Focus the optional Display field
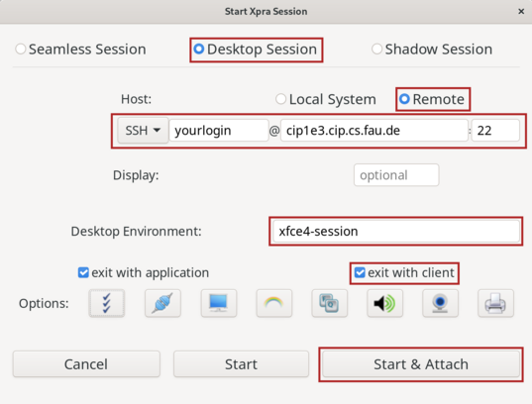The width and height of the screenshot is (532, 404). [x=396, y=175]
